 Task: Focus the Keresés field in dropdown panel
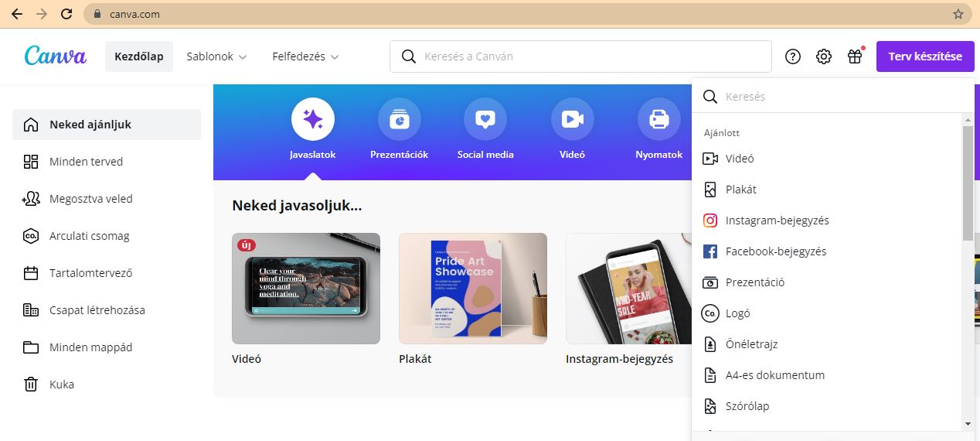click(x=833, y=97)
